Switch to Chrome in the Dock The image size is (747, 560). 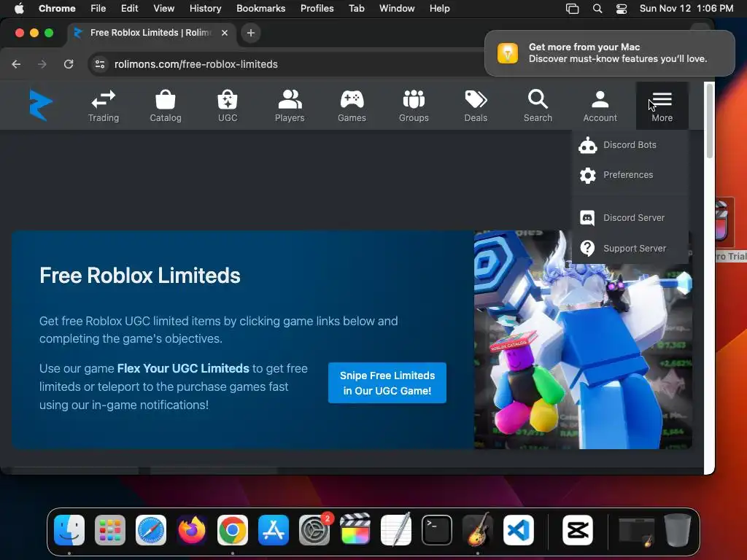233,530
